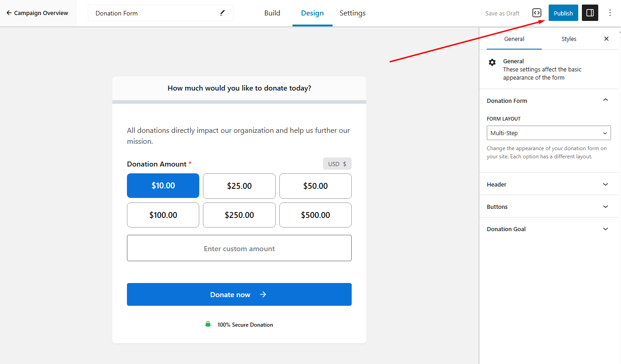621x364 pixels.
Task: Switch to the Build tab
Action: [x=272, y=13]
